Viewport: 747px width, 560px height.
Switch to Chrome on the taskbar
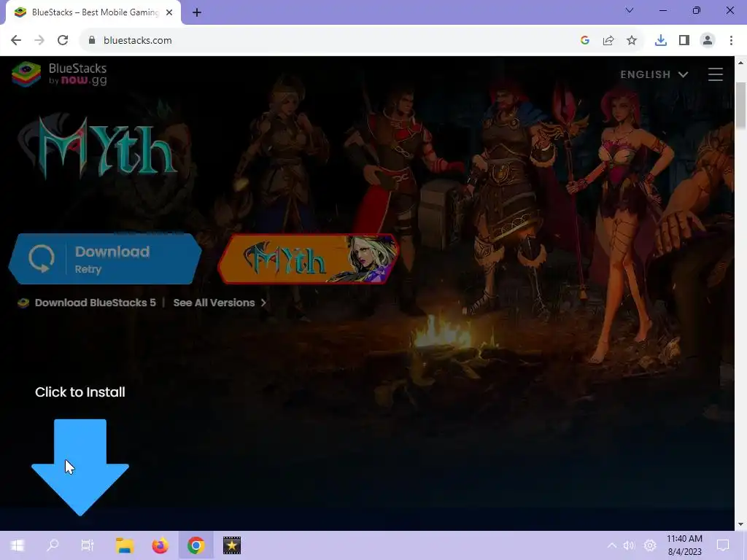(196, 545)
